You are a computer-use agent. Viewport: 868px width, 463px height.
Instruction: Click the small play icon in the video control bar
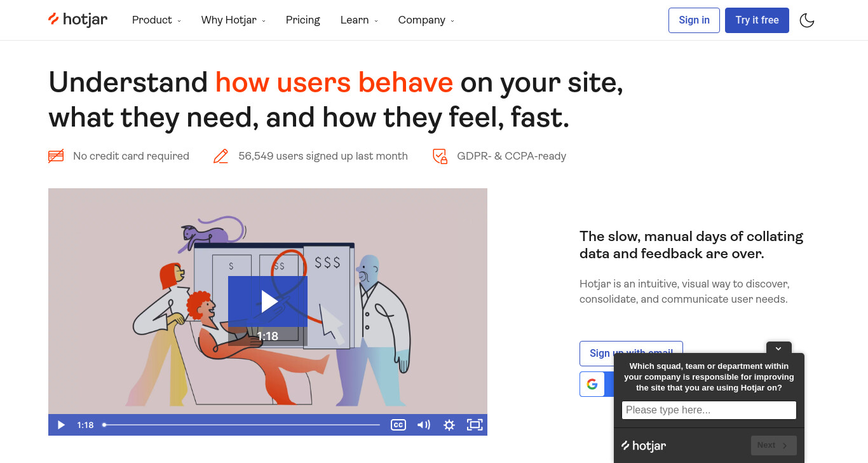61,425
